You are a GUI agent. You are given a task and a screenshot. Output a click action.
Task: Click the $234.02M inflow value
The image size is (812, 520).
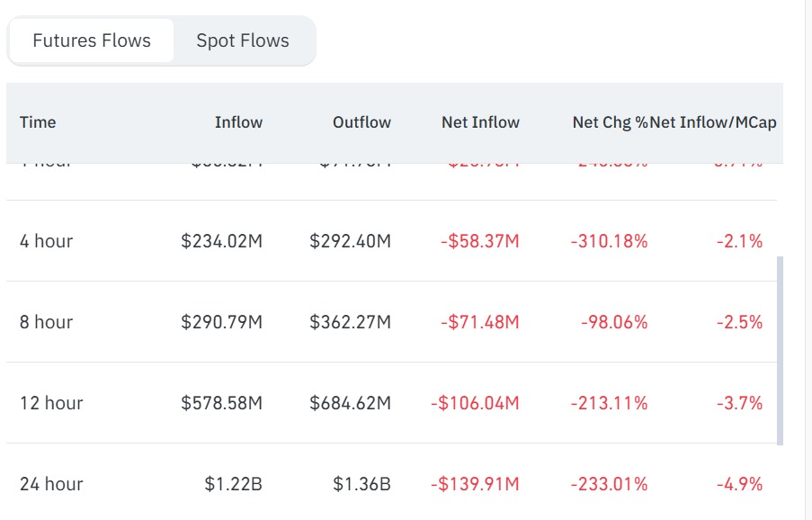point(221,241)
